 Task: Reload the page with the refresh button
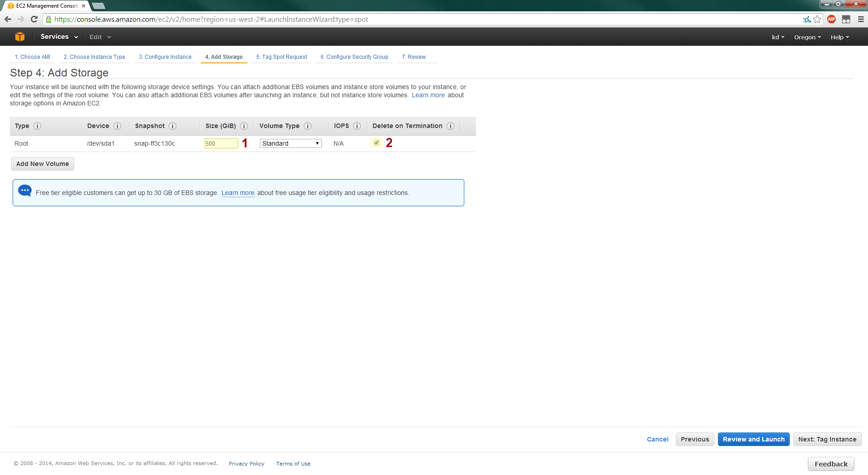click(34, 19)
